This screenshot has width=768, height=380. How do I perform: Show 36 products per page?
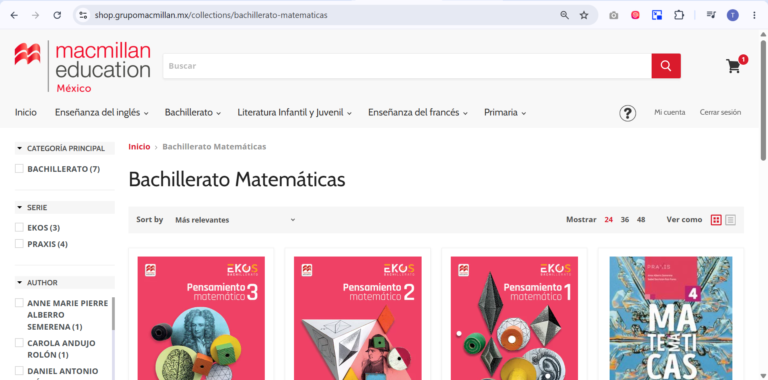coord(625,220)
